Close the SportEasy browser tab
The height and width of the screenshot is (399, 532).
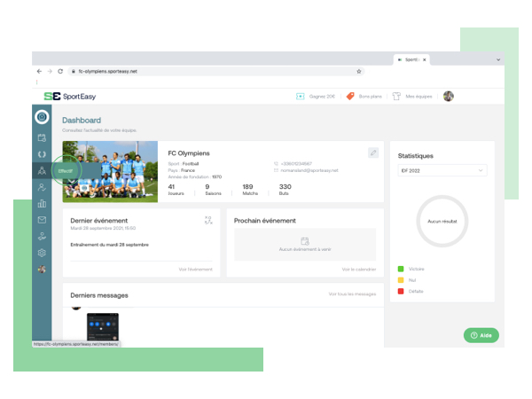(424, 59)
